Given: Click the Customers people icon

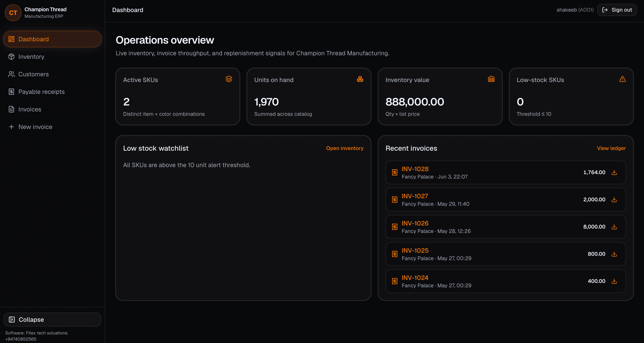Looking at the screenshot, I should coord(11,74).
